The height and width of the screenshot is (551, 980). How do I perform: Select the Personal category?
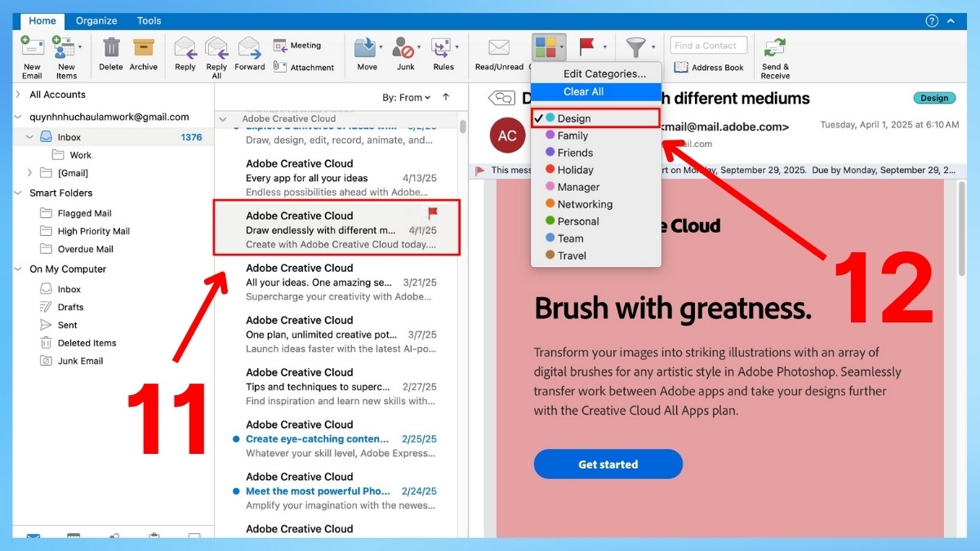point(596,221)
